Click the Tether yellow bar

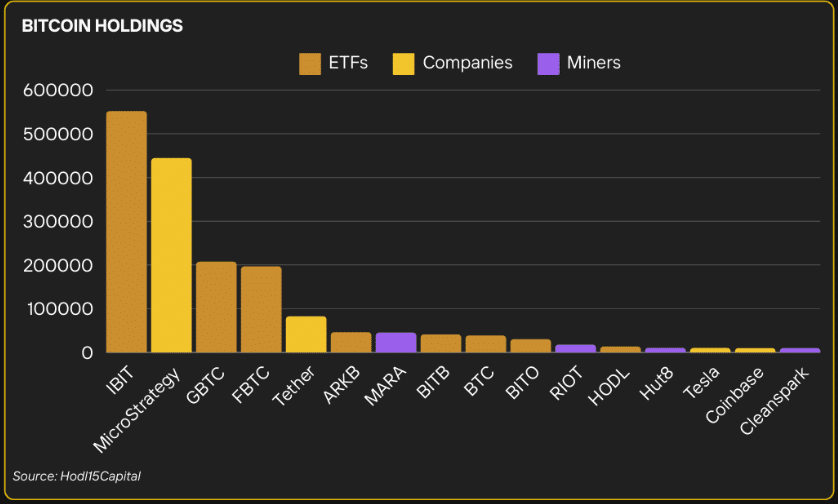click(306, 334)
